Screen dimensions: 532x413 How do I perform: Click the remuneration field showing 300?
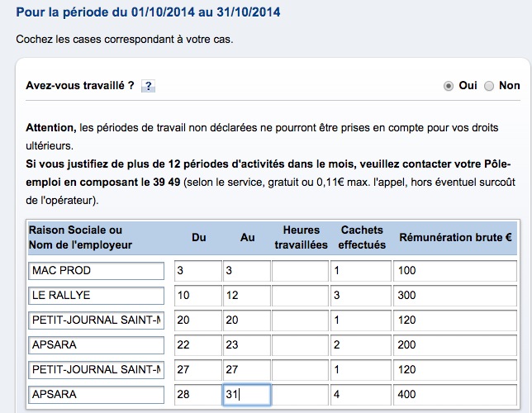tap(455, 295)
